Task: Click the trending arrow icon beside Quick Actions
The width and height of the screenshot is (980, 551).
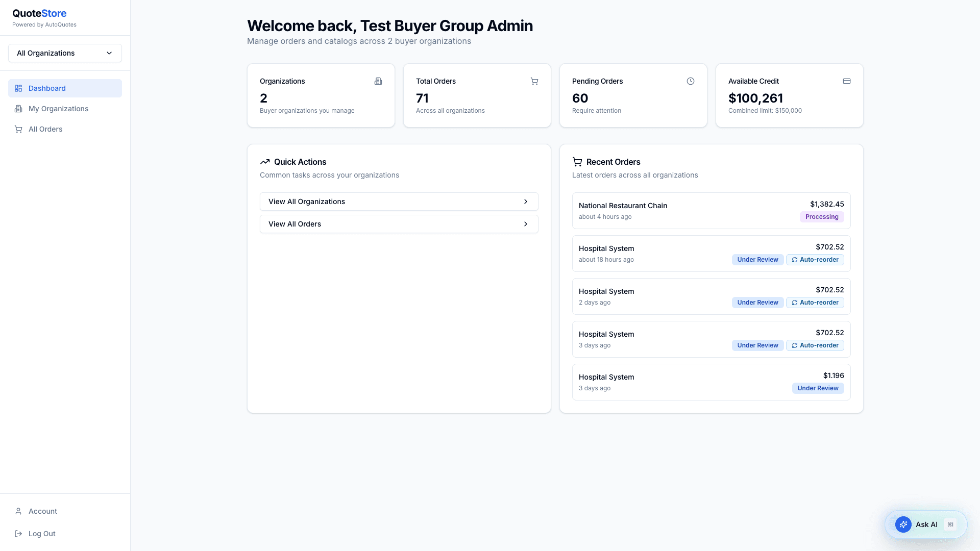Action: [x=265, y=162]
